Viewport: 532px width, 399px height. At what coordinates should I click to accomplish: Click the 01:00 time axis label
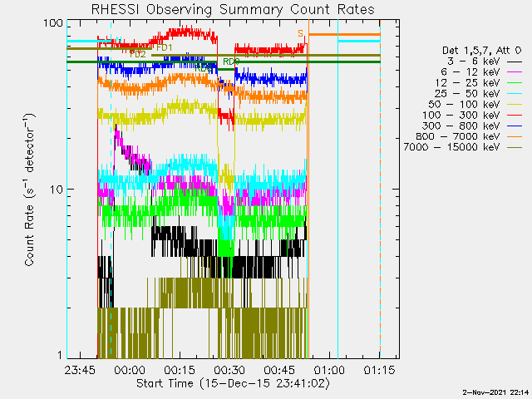click(x=329, y=370)
